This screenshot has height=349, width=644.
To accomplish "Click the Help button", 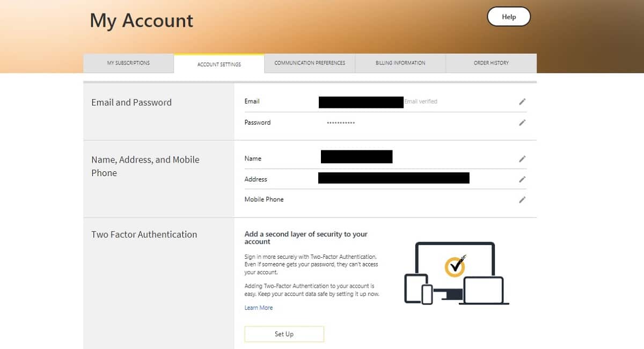I will [x=509, y=17].
